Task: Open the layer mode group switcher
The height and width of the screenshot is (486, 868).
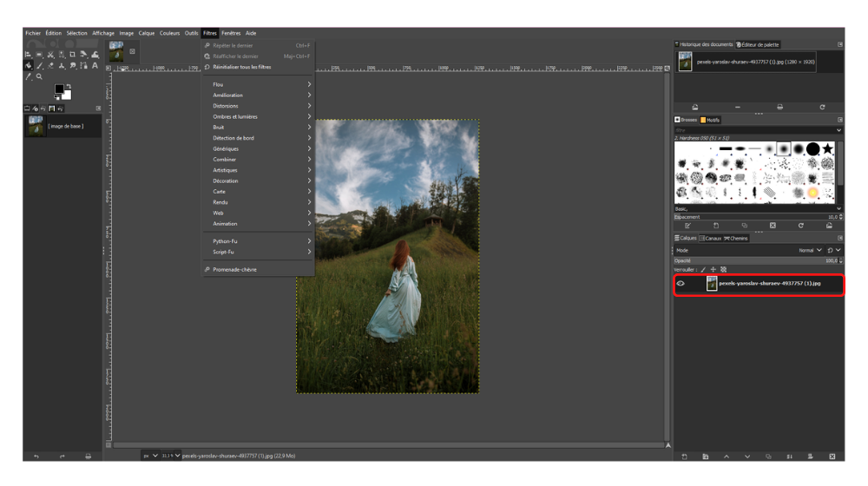Action: pyautogui.click(x=834, y=250)
